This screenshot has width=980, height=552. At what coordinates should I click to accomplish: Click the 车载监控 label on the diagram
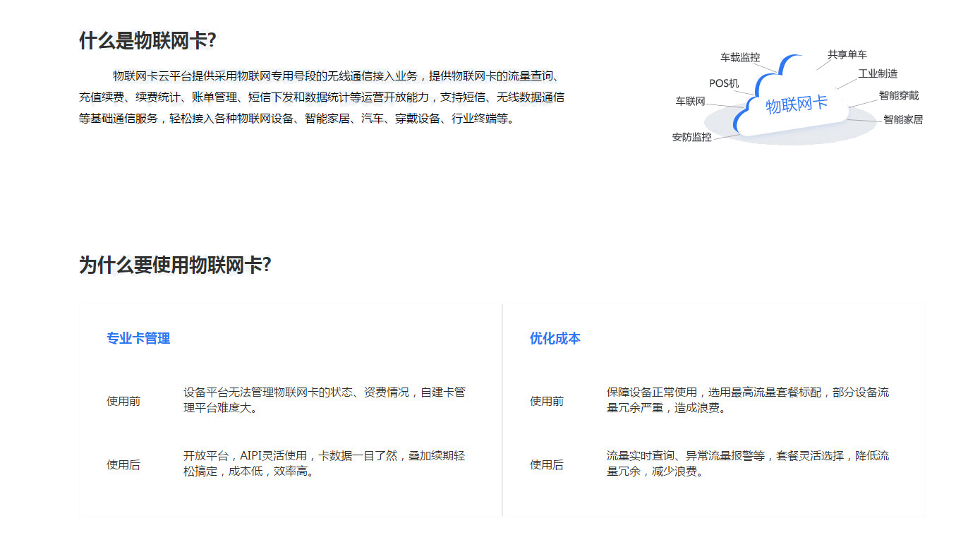739,57
